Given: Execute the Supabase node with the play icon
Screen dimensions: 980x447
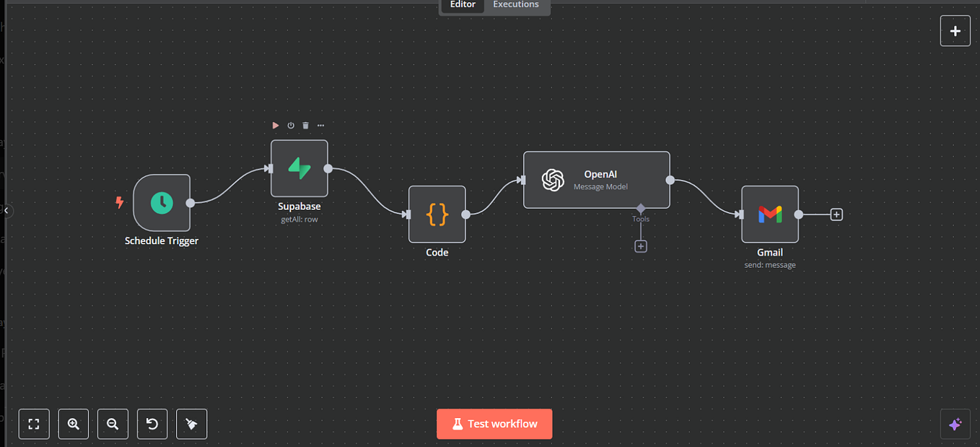Looking at the screenshot, I should pos(275,125).
